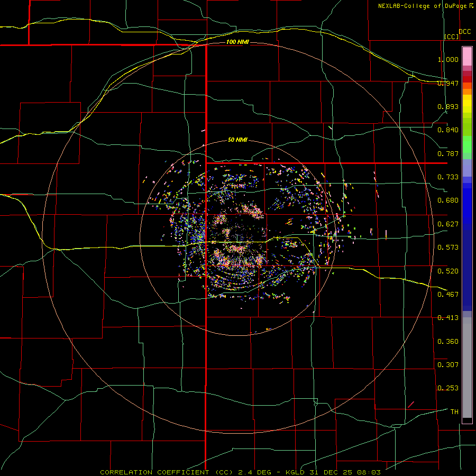This screenshot has height=476, width=476.
Task: Click the 0.360 scale value
Action: click(x=448, y=342)
